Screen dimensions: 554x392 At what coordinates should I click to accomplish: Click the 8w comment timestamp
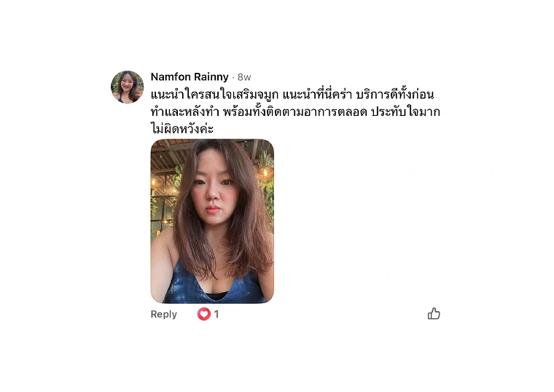(244, 77)
